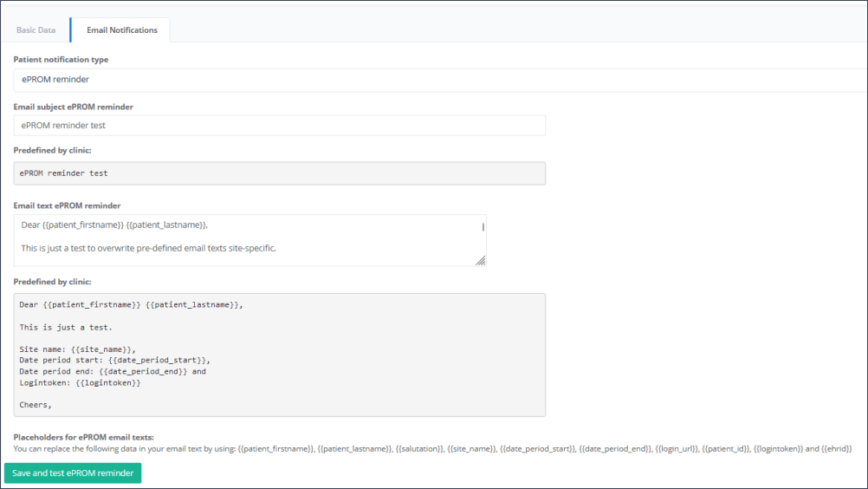Click the 'Date period start' predefined line
Screen dimensions: 868x489
[114, 360]
